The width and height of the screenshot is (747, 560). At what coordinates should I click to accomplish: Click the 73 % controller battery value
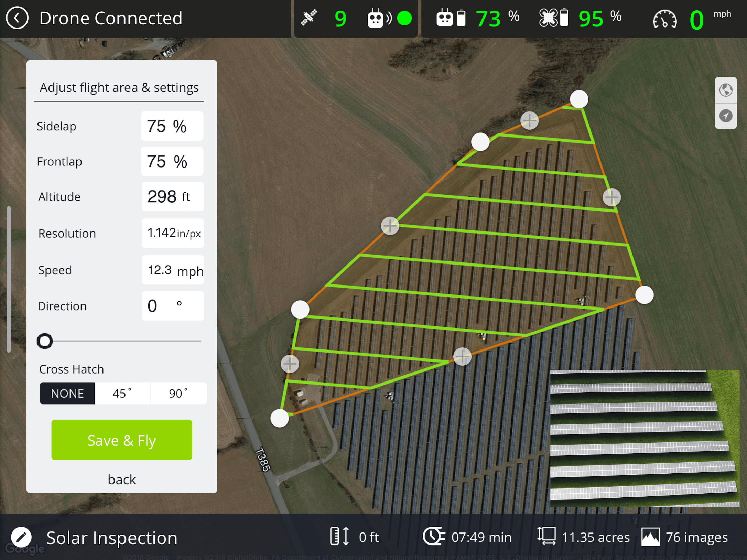497,19
